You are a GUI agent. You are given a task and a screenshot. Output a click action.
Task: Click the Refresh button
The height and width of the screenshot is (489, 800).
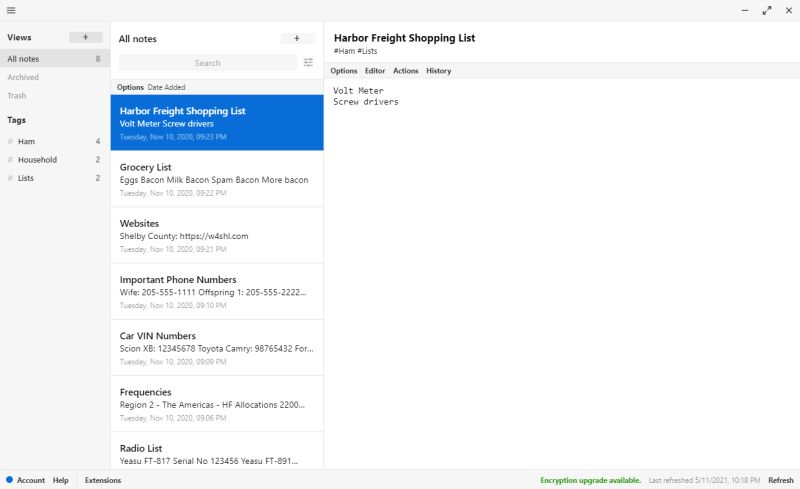pyautogui.click(x=781, y=480)
